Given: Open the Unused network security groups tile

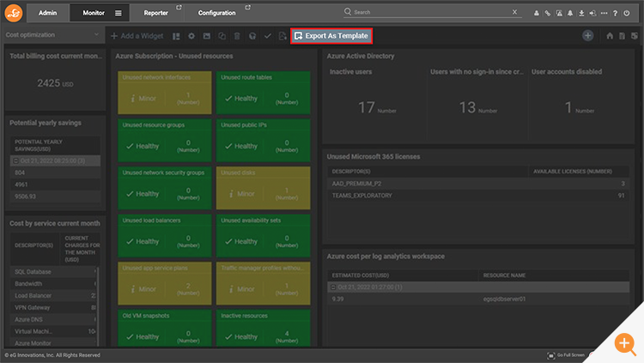Looking at the screenshot, I should (165, 188).
